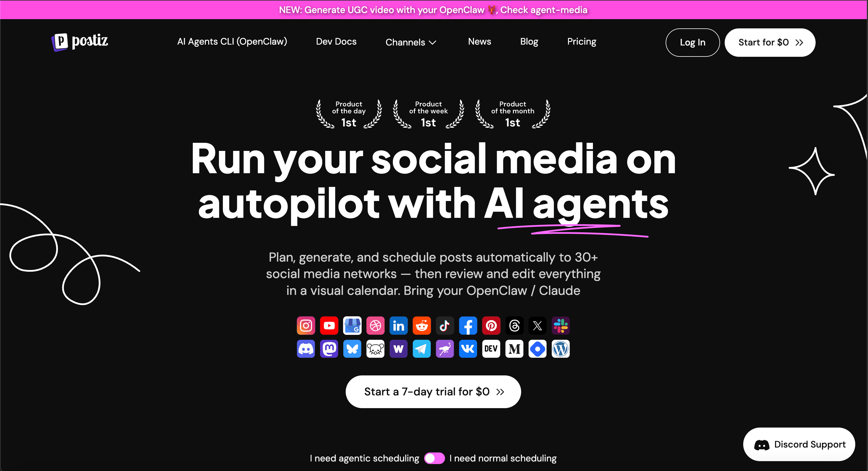Click the Google My Business storefront icon

pos(352,325)
